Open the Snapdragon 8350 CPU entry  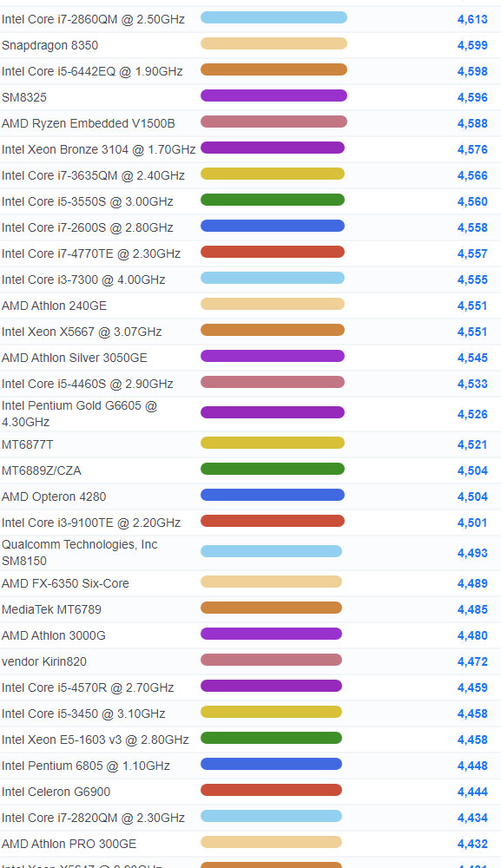coord(49,45)
